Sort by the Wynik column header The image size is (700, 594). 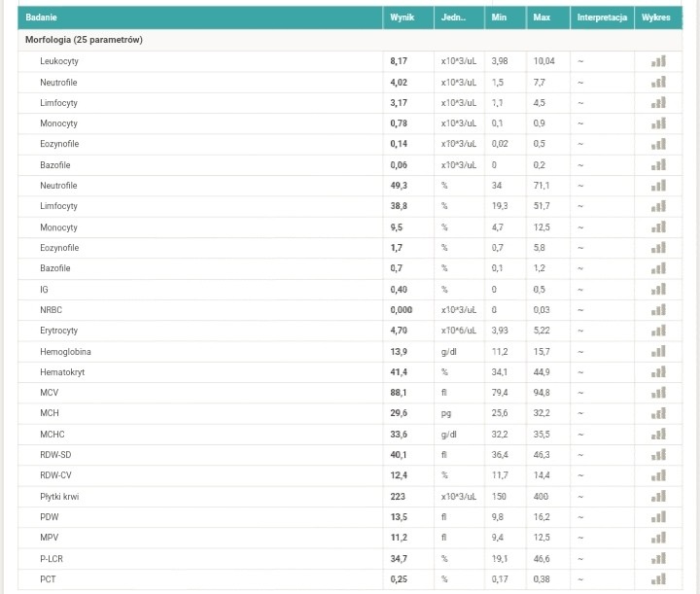402,17
